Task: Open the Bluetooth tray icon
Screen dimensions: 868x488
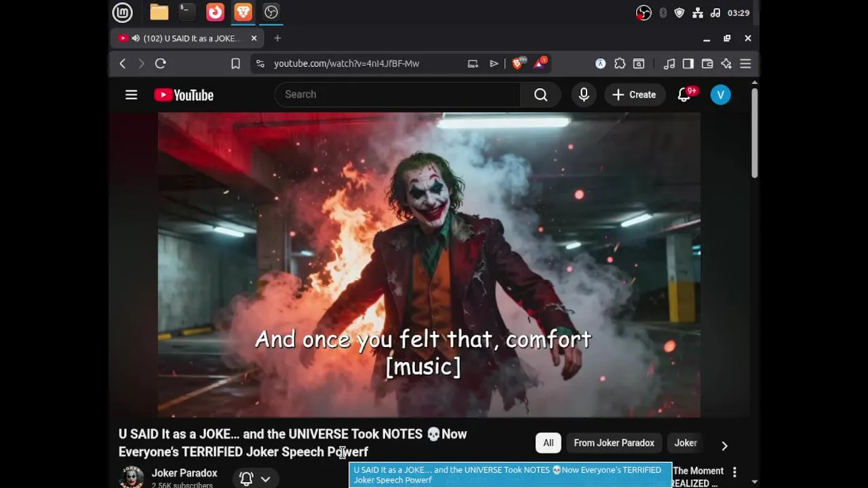Action: (663, 13)
